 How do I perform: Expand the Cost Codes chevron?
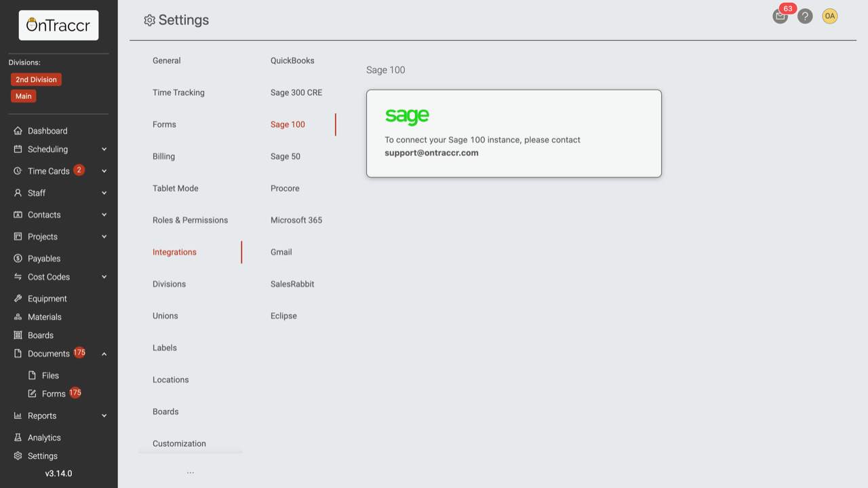pos(104,277)
